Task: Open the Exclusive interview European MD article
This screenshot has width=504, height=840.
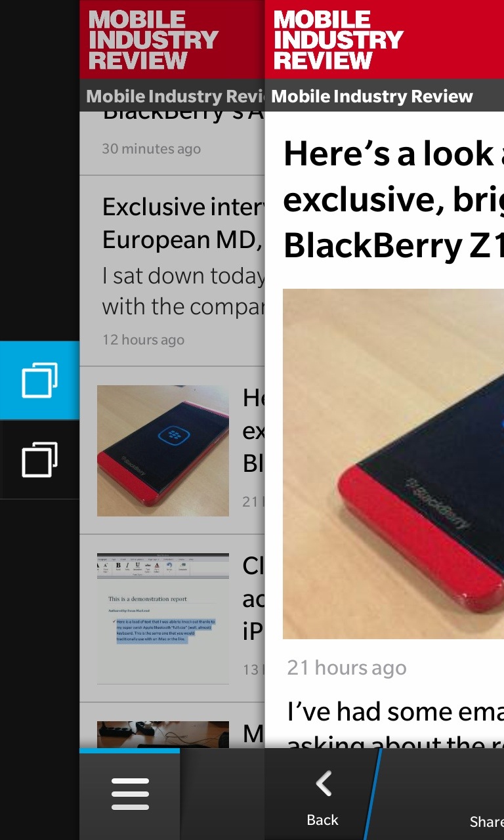Action: pos(173,271)
